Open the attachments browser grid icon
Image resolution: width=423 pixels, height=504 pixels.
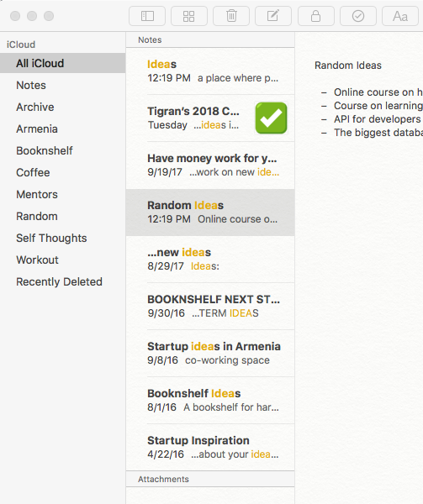189,16
